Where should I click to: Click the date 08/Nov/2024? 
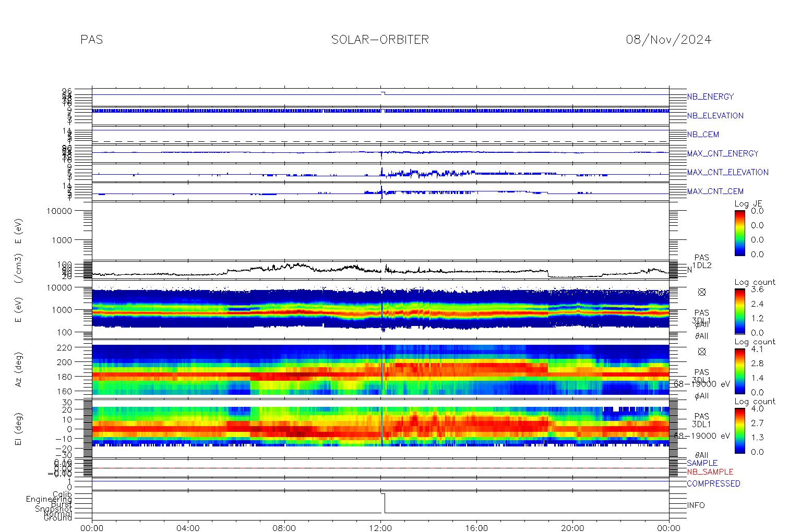click(x=668, y=40)
